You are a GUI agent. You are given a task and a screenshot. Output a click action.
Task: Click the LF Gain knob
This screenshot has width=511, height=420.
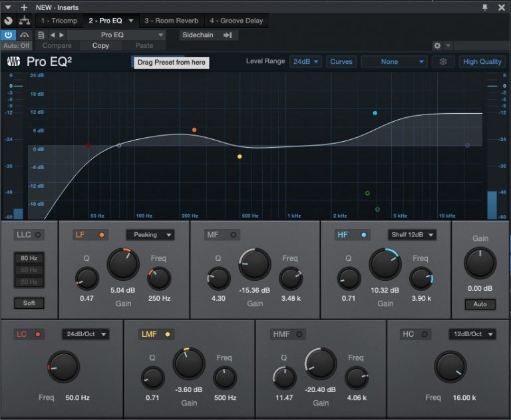[123, 264]
